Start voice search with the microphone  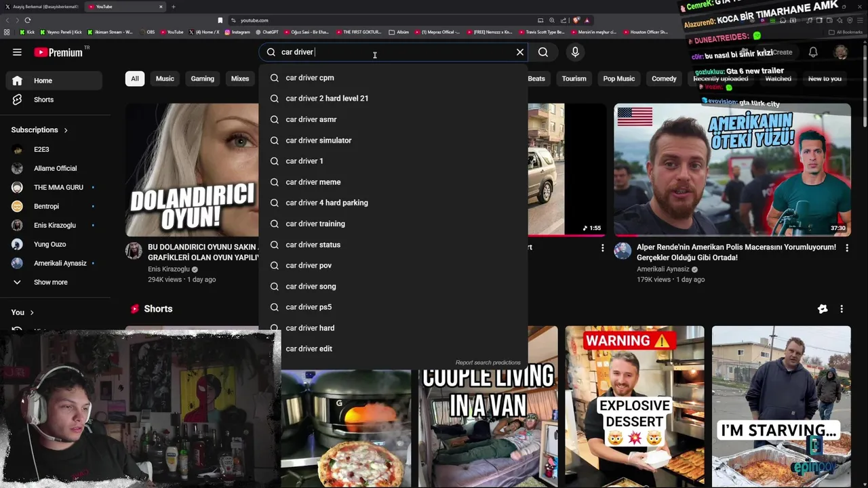tap(575, 52)
